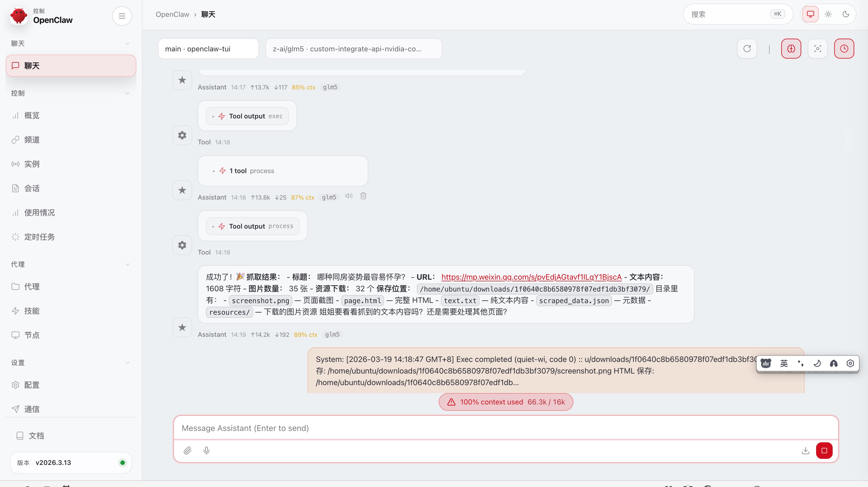The image size is (868, 487).
Task: Click the download export chat icon
Action: pos(805,450)
